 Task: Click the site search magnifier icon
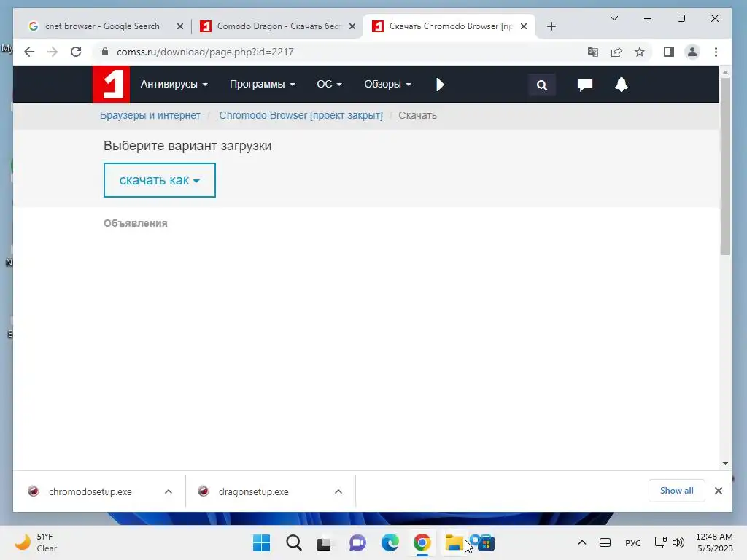click(x=542, y=85)
